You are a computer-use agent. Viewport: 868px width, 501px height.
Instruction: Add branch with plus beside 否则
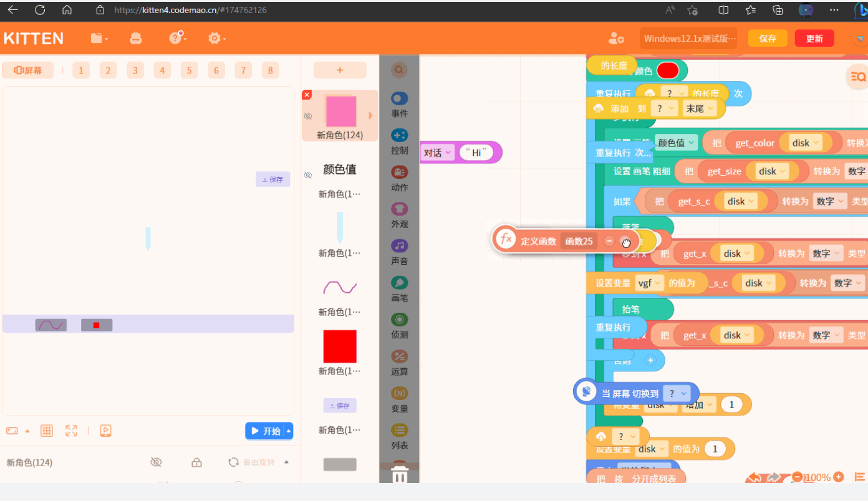pyautogui.click(x=650, y=360)
